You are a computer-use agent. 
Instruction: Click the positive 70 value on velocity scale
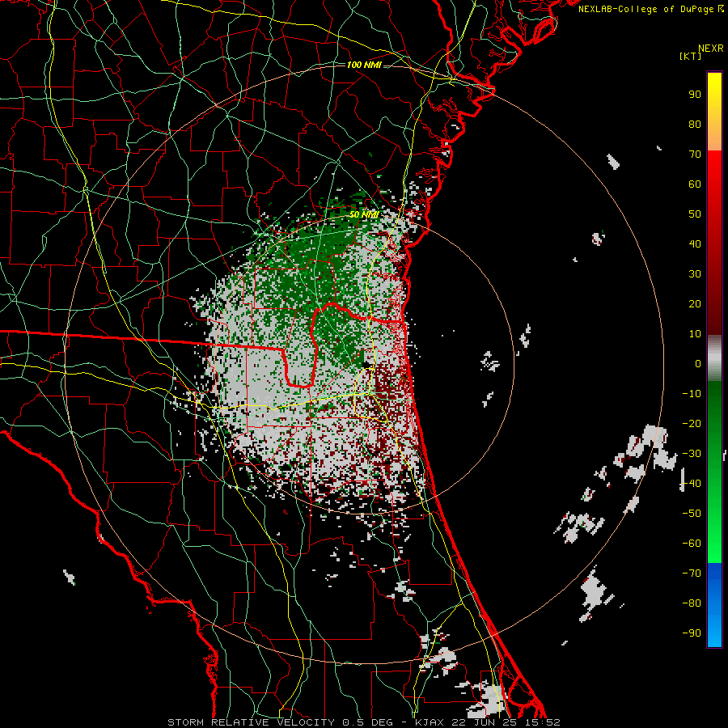(x=695, y=154)
